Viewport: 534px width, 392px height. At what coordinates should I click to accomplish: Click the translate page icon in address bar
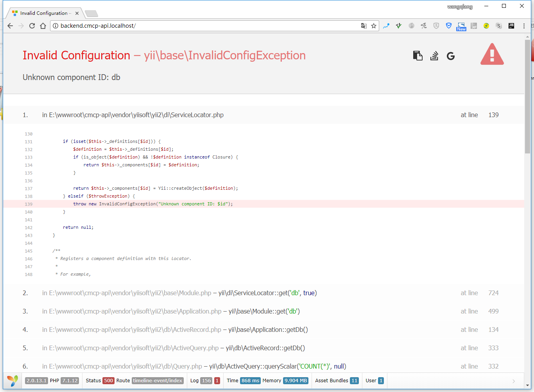pos(364,26)
